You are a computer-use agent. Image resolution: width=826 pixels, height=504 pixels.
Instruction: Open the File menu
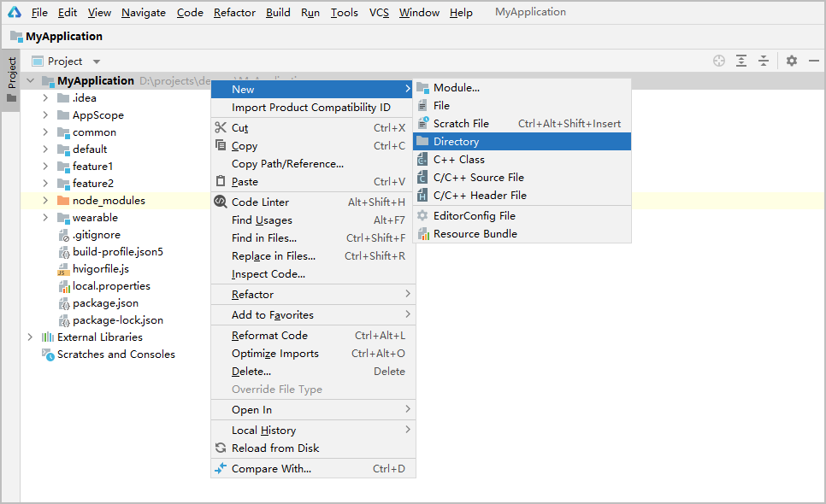(39, 13)
